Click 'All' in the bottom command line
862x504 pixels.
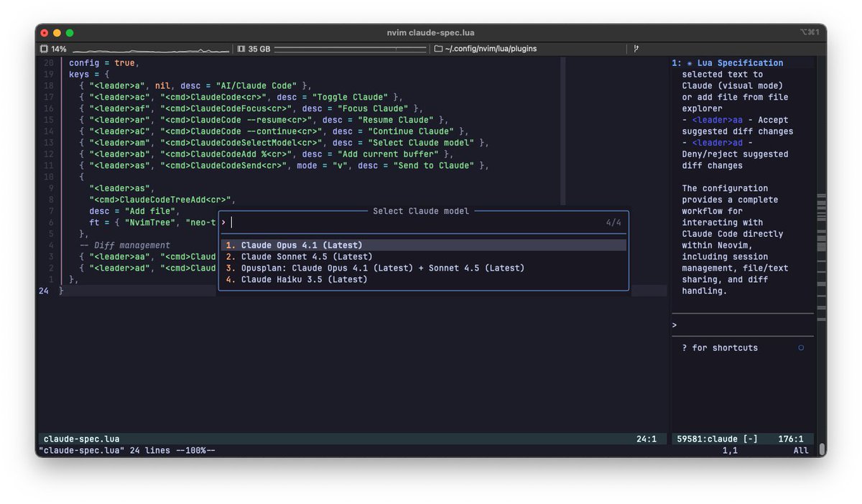pos(801,450)
